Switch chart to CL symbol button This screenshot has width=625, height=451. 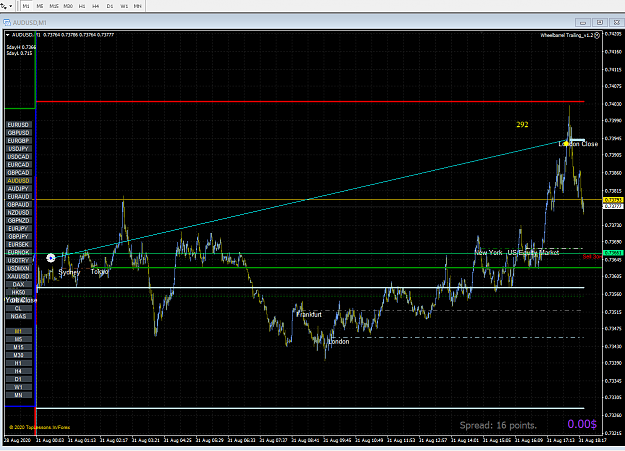[18, 308]
